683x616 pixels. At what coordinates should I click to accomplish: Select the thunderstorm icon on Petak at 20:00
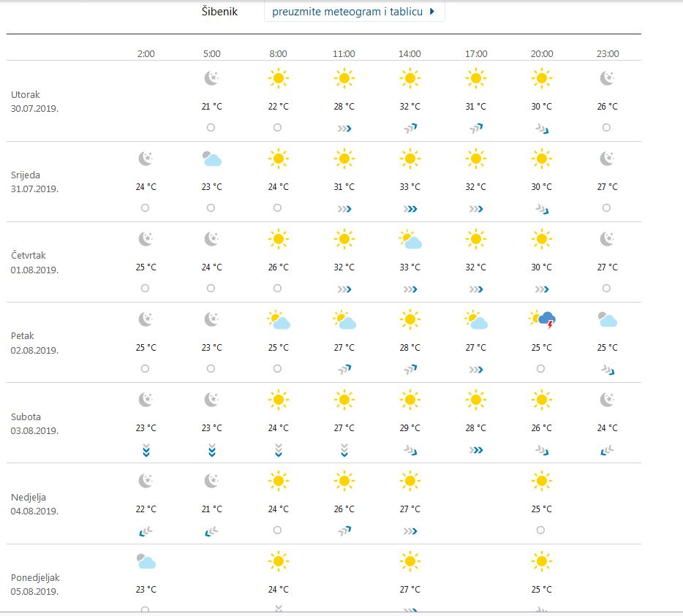click(x=541, y=319)
